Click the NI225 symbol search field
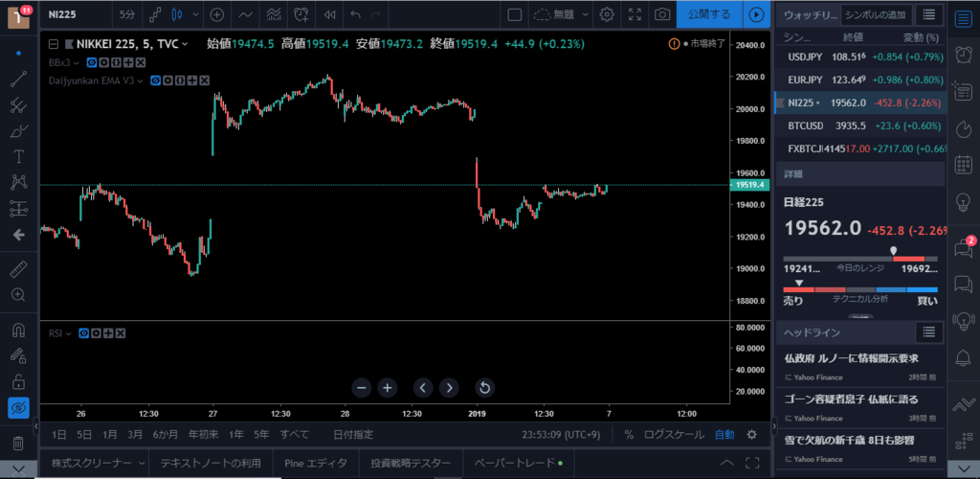The image size is (980, 479). (x=75, y=14)
